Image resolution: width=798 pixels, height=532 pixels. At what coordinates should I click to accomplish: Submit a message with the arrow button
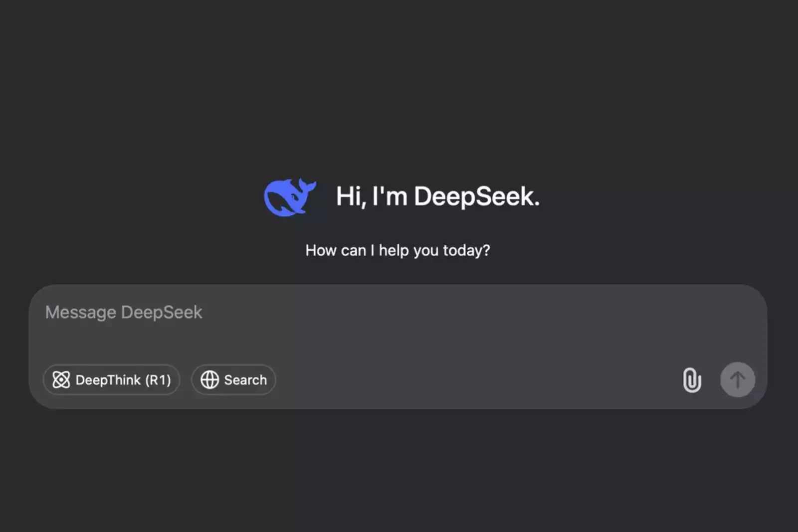pyautogui.click(x=738, y=379)
